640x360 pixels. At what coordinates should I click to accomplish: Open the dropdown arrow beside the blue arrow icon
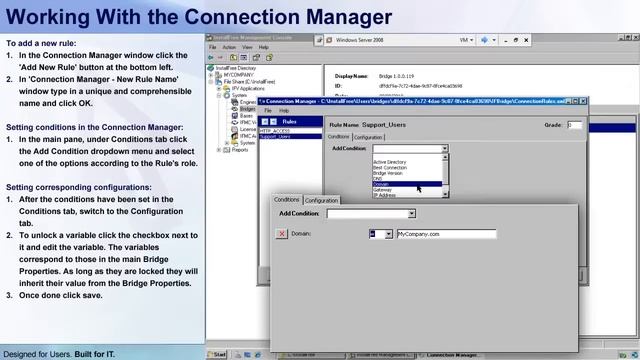point(494,40)
